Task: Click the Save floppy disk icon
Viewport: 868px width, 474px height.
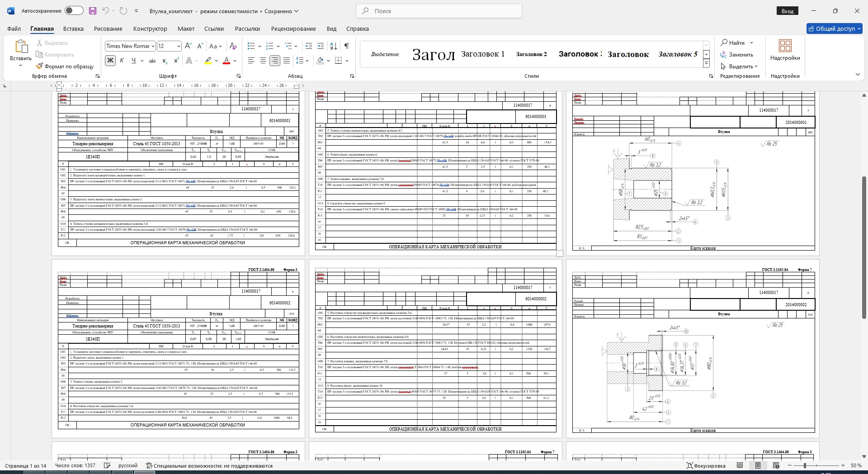Action: (x=93, y=11)
